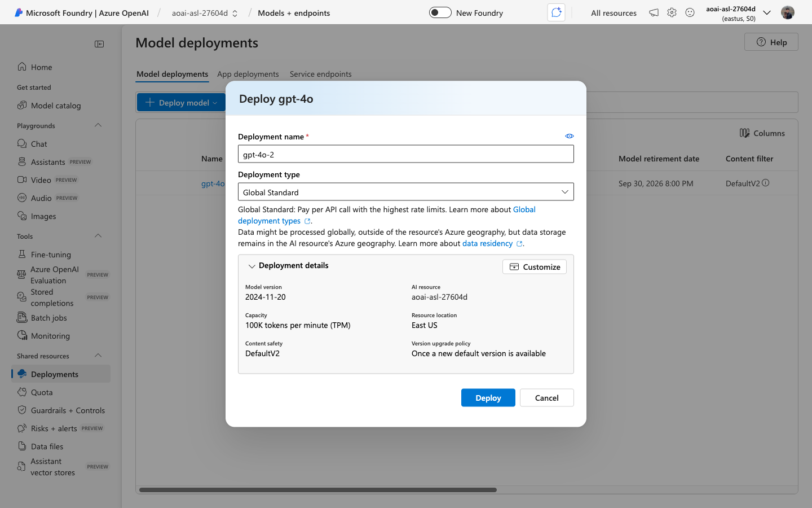Cancel the gpt-4o deployment dialog
The image size is (812, 508).
click(547, 398)
